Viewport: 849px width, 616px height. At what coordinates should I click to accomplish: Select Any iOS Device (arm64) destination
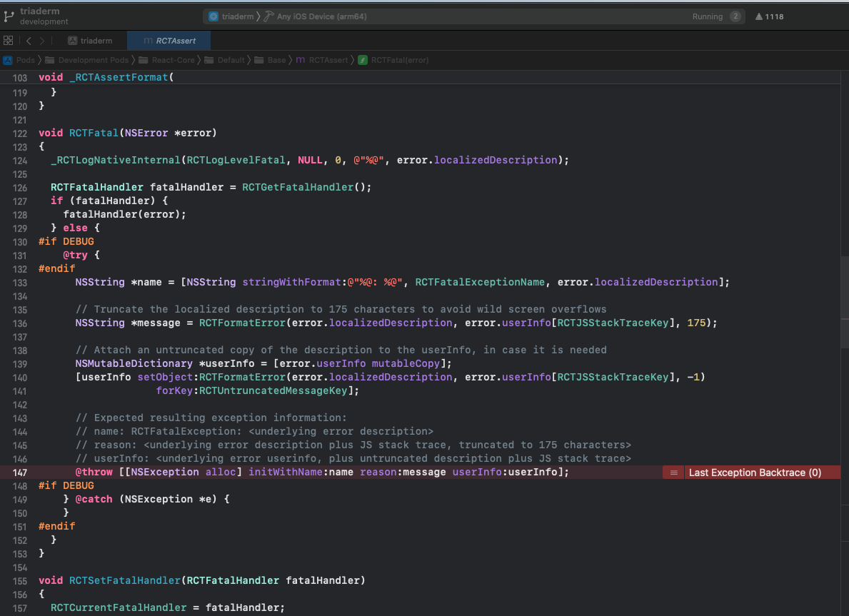click(x=321, y=16)
